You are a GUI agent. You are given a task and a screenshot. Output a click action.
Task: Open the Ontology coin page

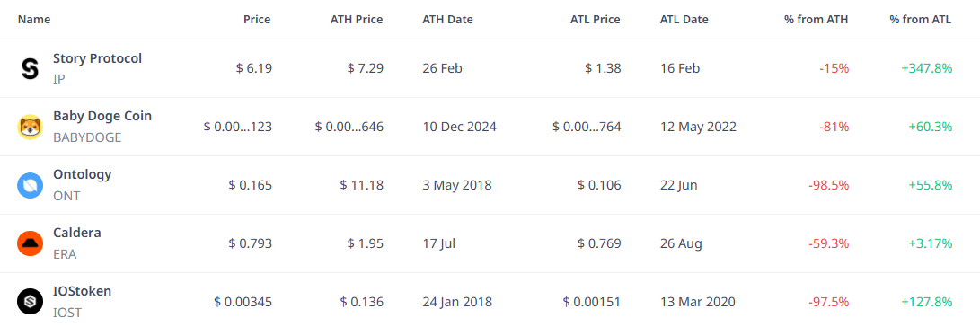coord(83,174)
